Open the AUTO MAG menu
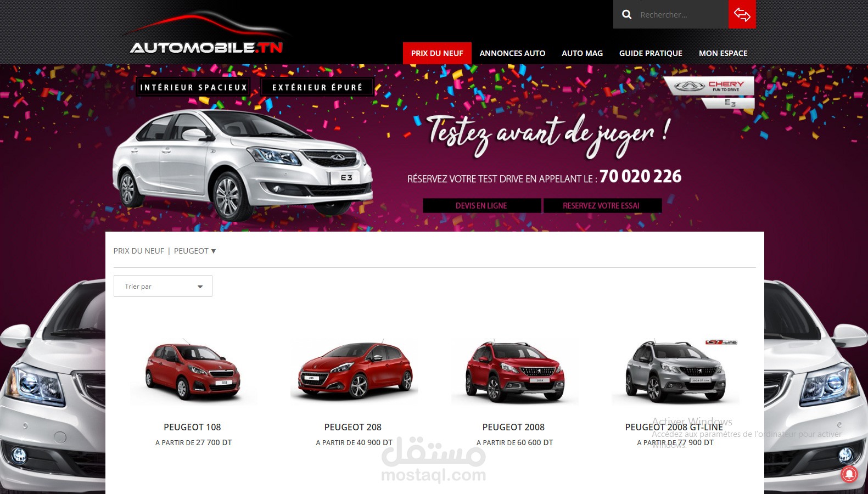Viewport: 868px width, 494px height. click(x=582, y=53)
